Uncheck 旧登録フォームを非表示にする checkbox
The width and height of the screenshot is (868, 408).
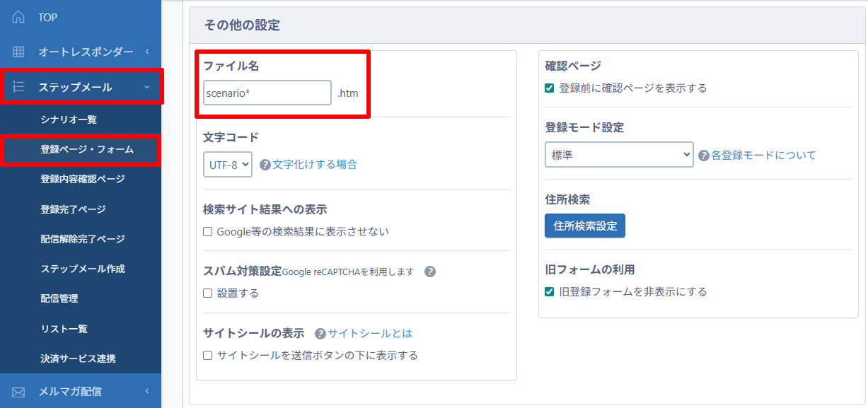click(x=550, y=291)
